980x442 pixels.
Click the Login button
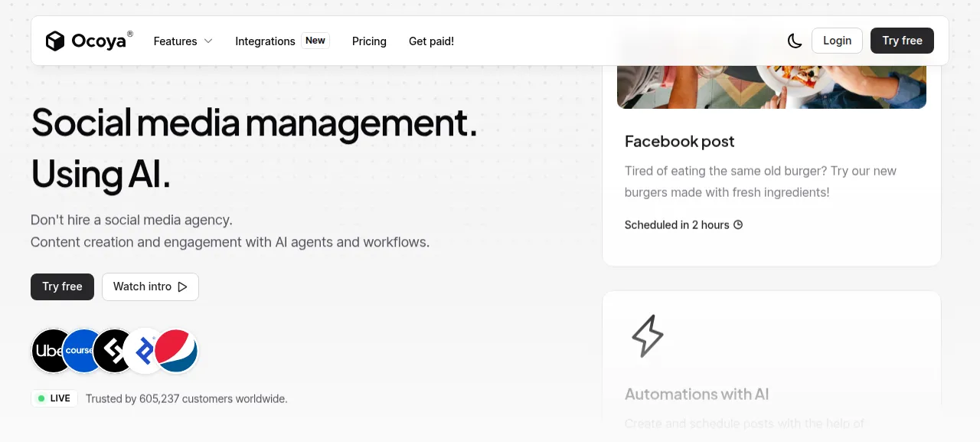[x=837, y=41]
